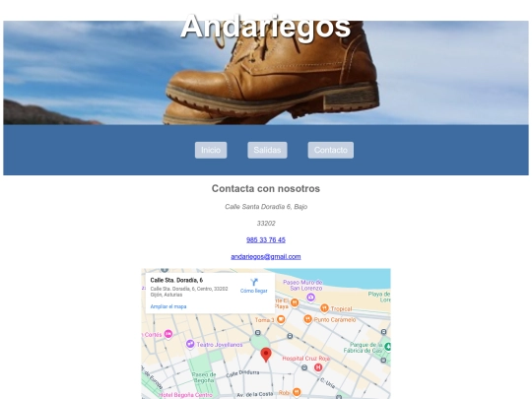
Task: Click the Paseo Muro de San Lorenzo marker
Action: point(310,298)
